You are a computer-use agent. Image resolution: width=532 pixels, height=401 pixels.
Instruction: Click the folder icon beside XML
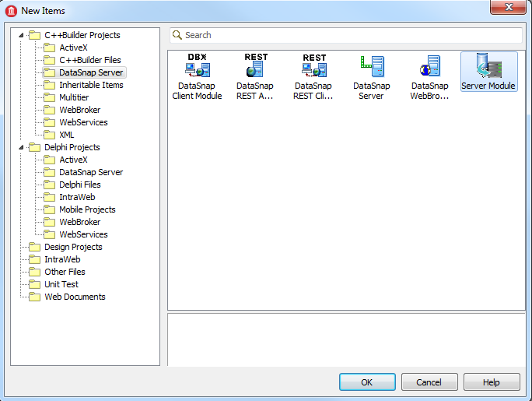50,135
